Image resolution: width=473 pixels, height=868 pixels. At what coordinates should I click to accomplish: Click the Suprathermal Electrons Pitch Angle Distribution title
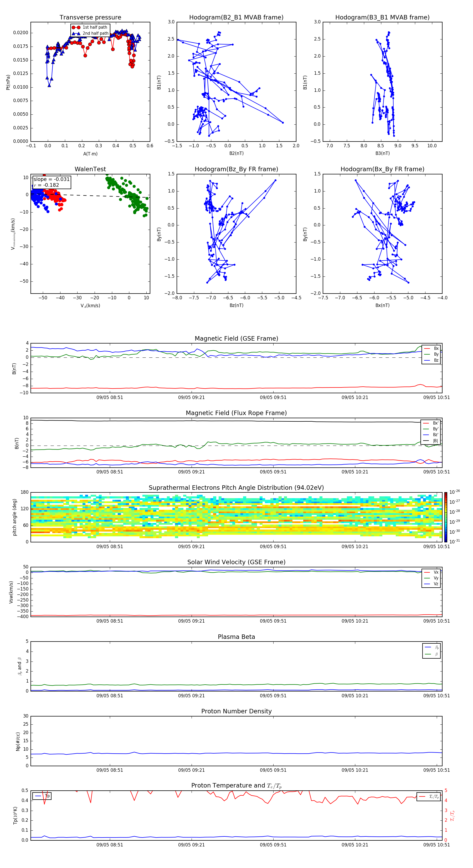point(236,488)
